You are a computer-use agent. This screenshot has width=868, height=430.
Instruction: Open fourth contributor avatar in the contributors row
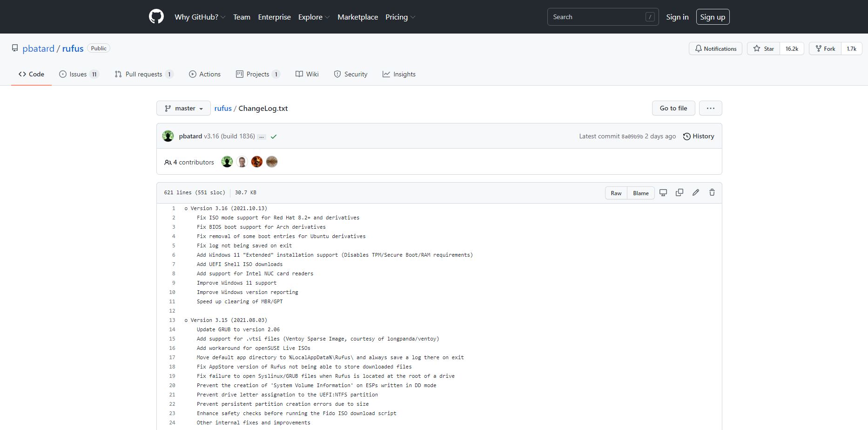coord(272,162)
